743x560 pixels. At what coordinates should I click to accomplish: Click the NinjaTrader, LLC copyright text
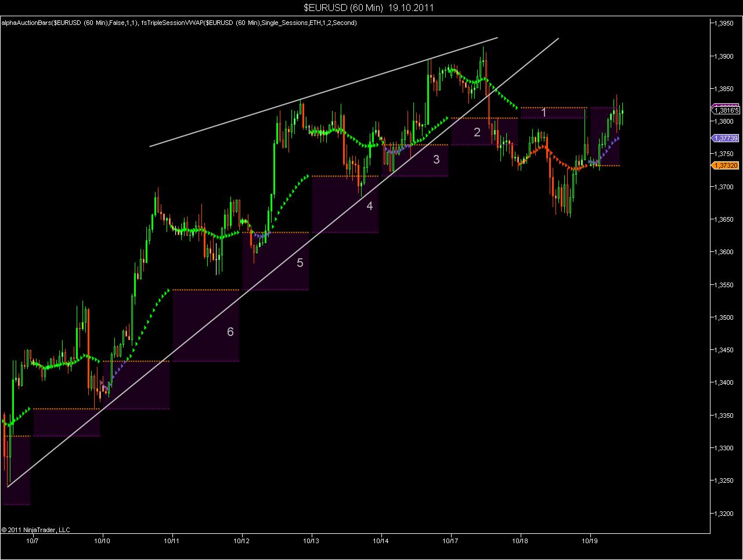click(35, 529)
